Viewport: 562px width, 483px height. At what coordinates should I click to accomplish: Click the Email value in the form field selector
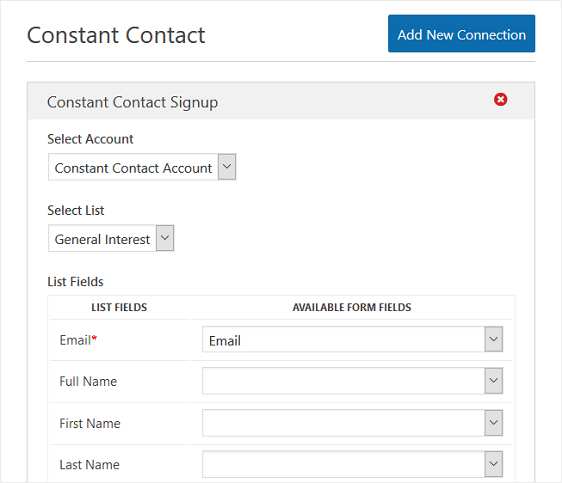tap(225, 341)
